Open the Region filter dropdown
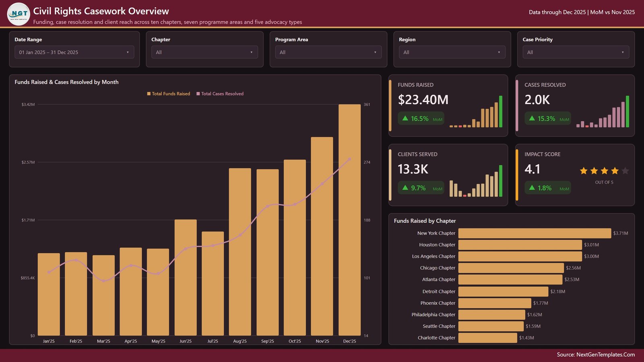The height and width of the screenshot is (362, 644). 452,52
